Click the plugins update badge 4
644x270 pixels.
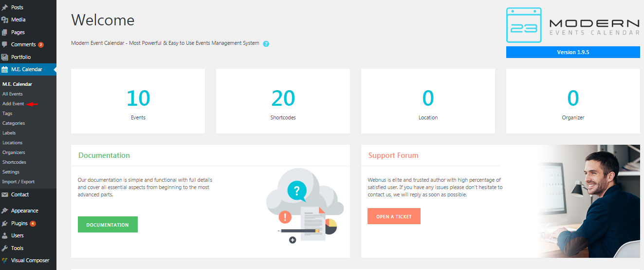(33, 224)
